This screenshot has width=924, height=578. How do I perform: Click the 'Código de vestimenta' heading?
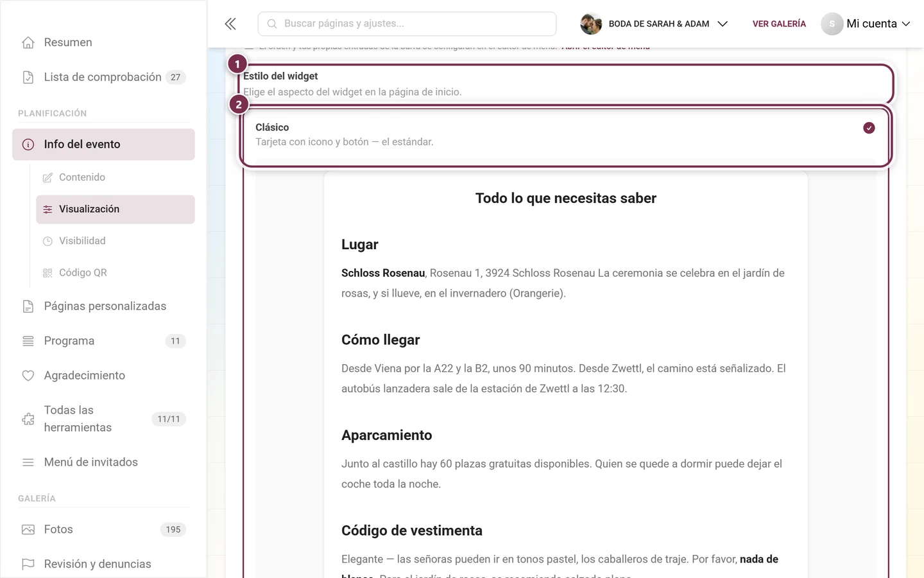pos(412,530)
